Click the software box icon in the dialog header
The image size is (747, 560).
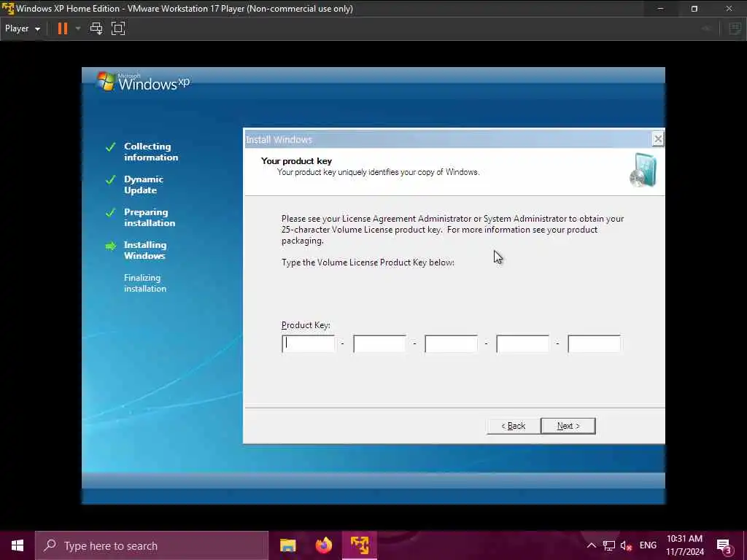tap(643, 170)
